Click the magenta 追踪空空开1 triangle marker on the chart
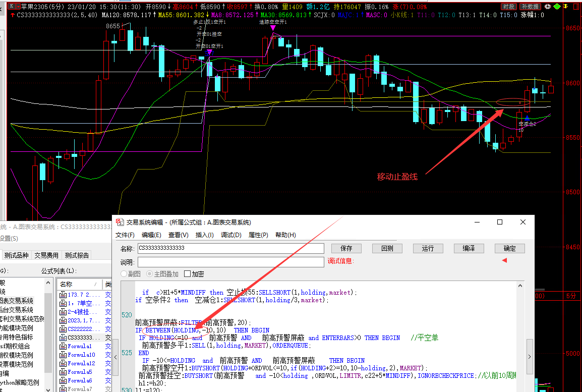The image size is (582, 392). (x=273, y=28)
